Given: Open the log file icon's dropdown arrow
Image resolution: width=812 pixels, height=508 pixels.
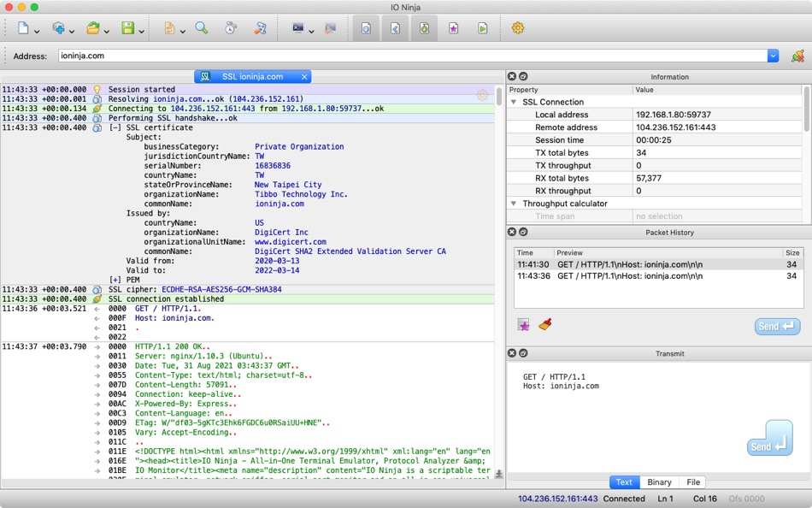Looking at the screenshot, I should pyautogui.click(x=182, y=32).
